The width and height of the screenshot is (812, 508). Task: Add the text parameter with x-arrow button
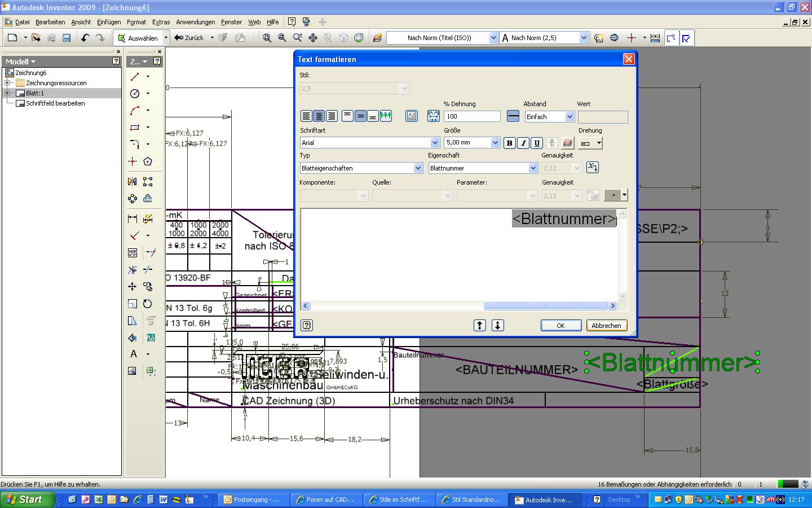click(592, 167)
